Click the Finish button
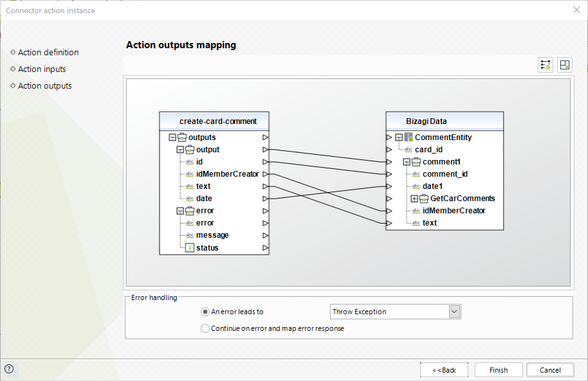 (x=499, y=370)
